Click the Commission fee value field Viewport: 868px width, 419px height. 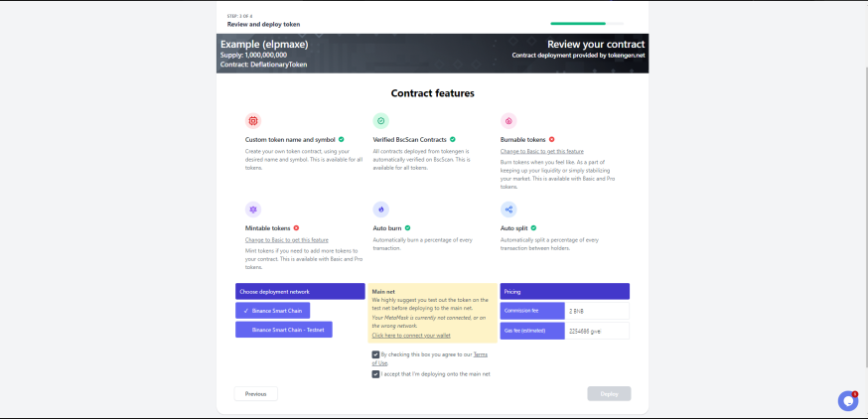[597, 311]
